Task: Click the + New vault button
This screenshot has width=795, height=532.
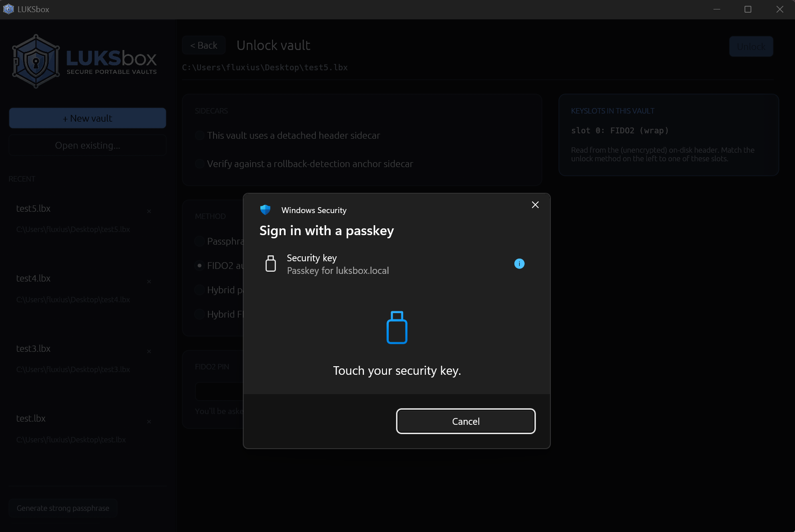Action: pyautogui.click(x=87, y=118)
